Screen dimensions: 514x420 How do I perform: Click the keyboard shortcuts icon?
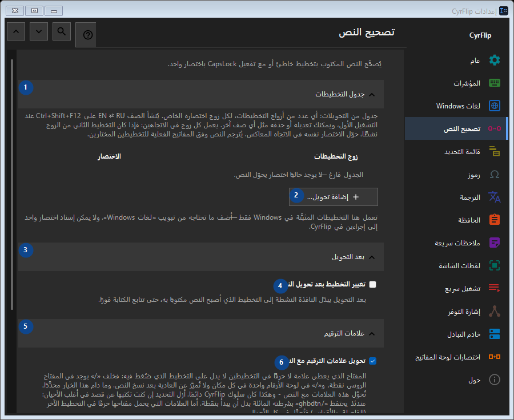[495, 357]
